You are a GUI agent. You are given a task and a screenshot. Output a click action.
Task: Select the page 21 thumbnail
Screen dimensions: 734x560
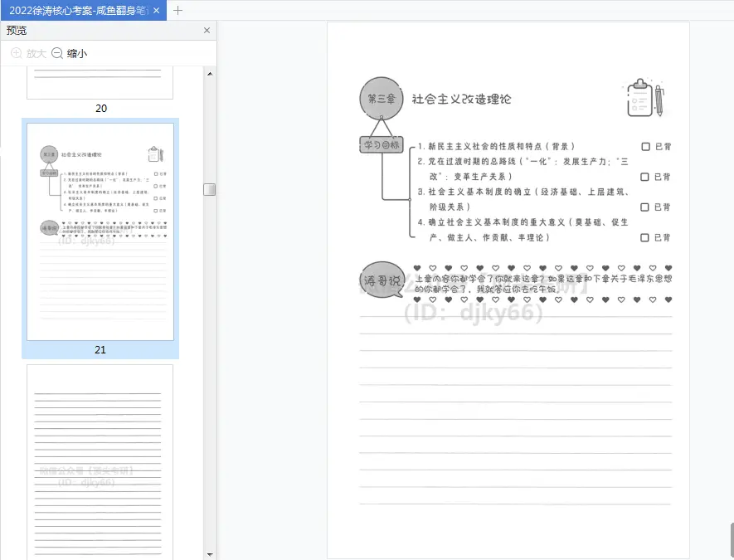(100, 231)
